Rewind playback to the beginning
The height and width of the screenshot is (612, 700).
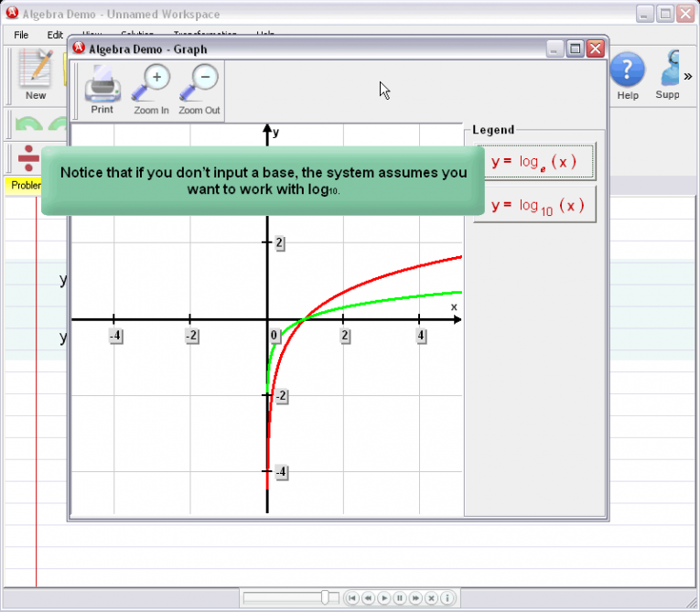coord(352,597)
